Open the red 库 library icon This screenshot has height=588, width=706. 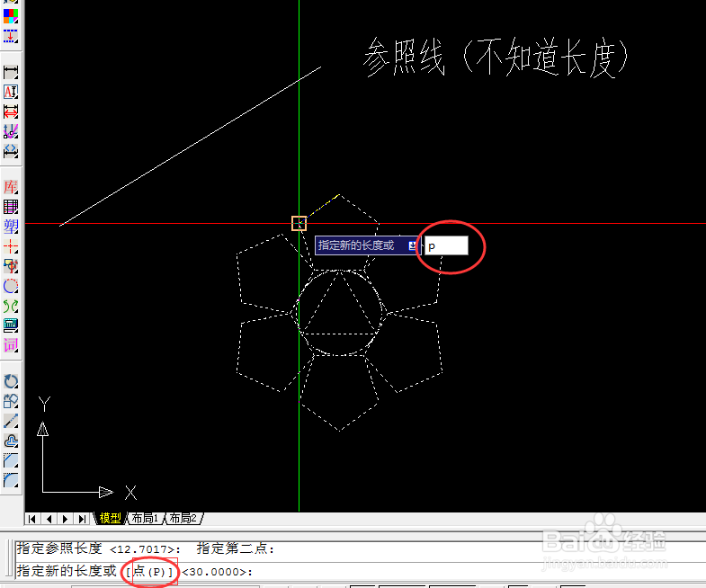pos(11,187)
